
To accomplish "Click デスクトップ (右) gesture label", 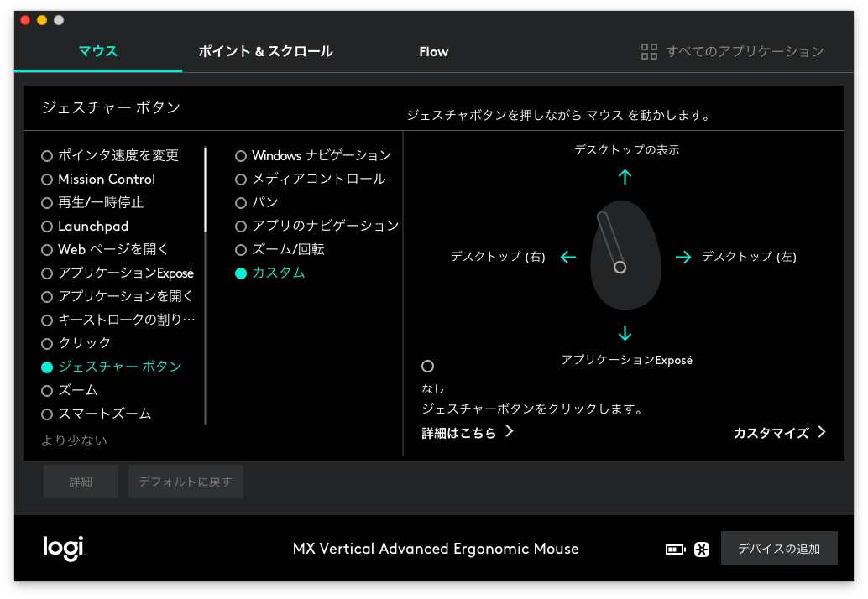I will click(x=498, y=257).
